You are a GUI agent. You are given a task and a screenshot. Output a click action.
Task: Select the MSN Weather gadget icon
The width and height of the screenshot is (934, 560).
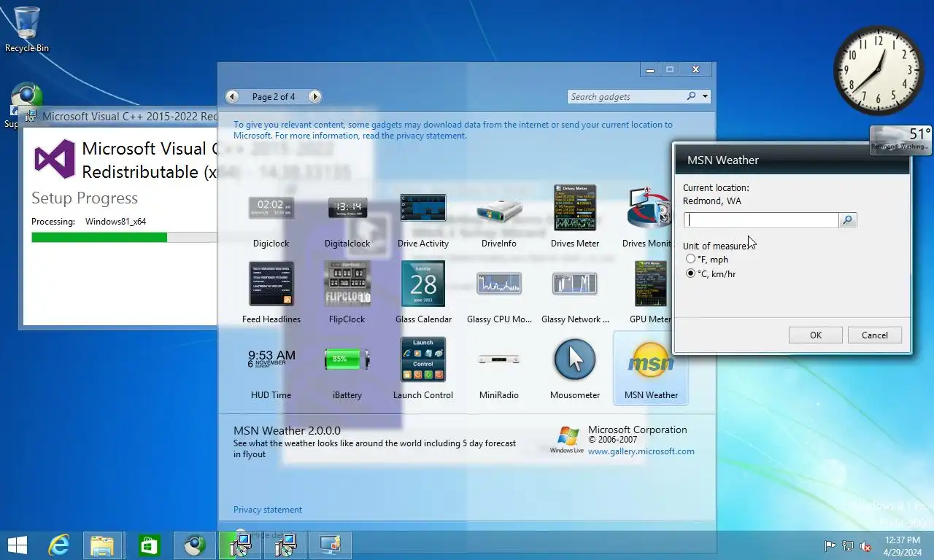pos(651,361)
